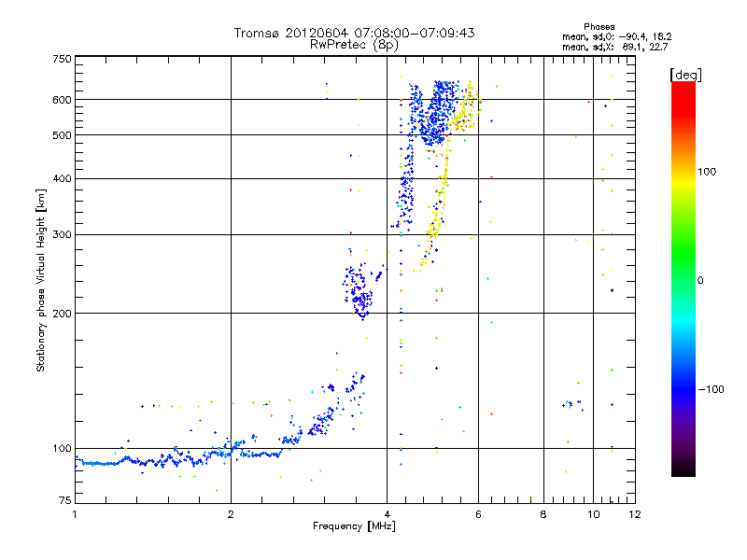Click the y-axis '400' tick label
Viewport: 747px width, 560px height.
63,179
